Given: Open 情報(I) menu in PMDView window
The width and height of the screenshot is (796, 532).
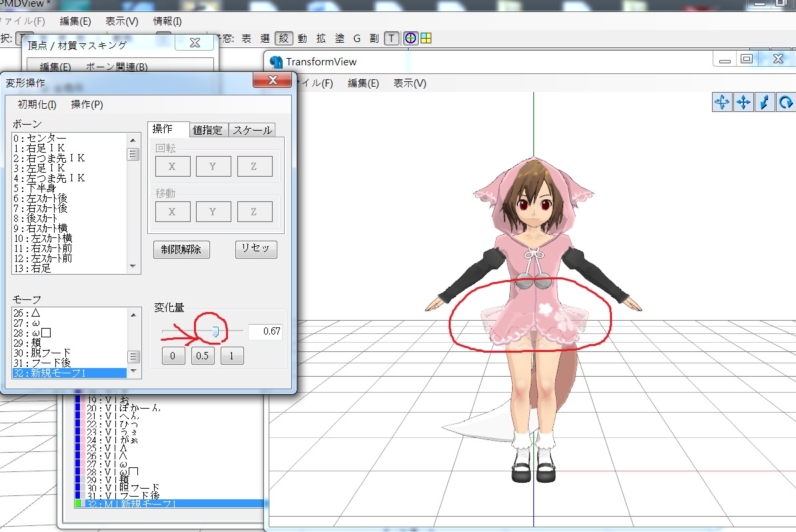Looking at the screenshot, I should coord(167,21).
